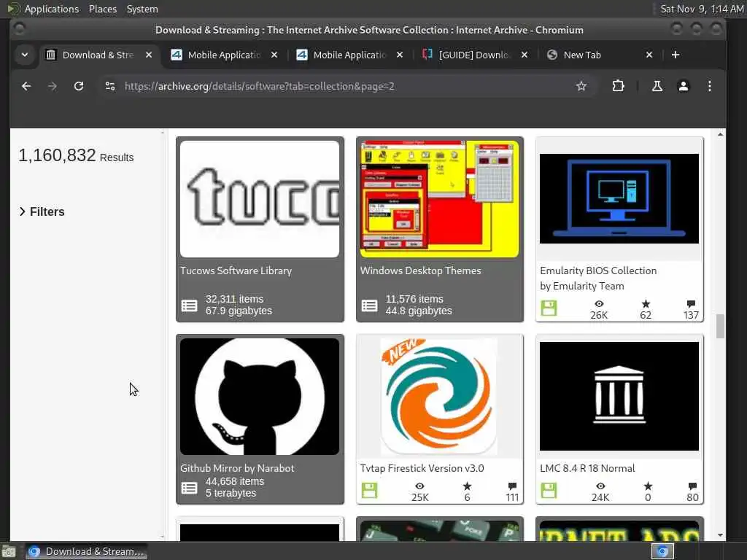Open Github Mirror by Narabot link
This screenshot has height=560, width=747.
click(237, 468)
